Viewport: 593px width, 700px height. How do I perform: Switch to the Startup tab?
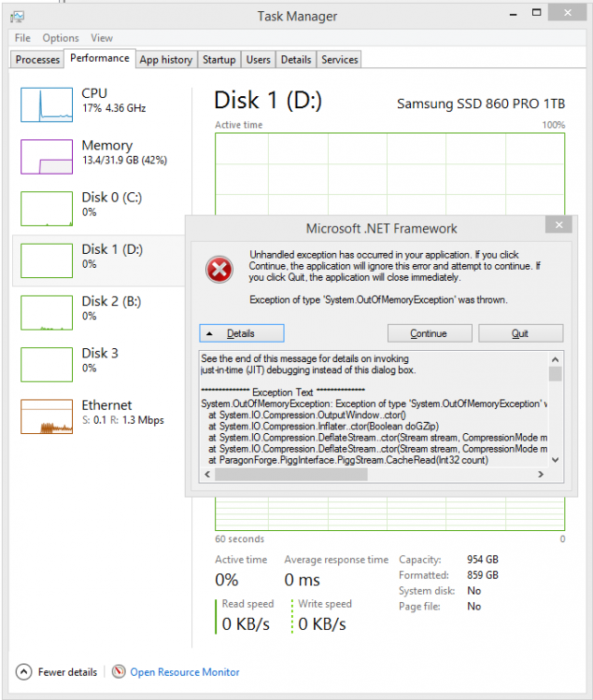point(219,60)
